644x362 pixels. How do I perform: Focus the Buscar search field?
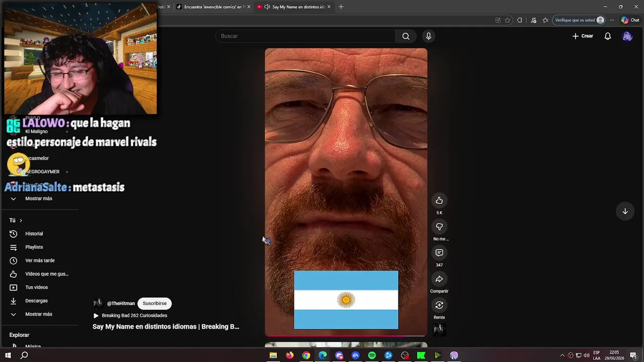coord(306,36)
